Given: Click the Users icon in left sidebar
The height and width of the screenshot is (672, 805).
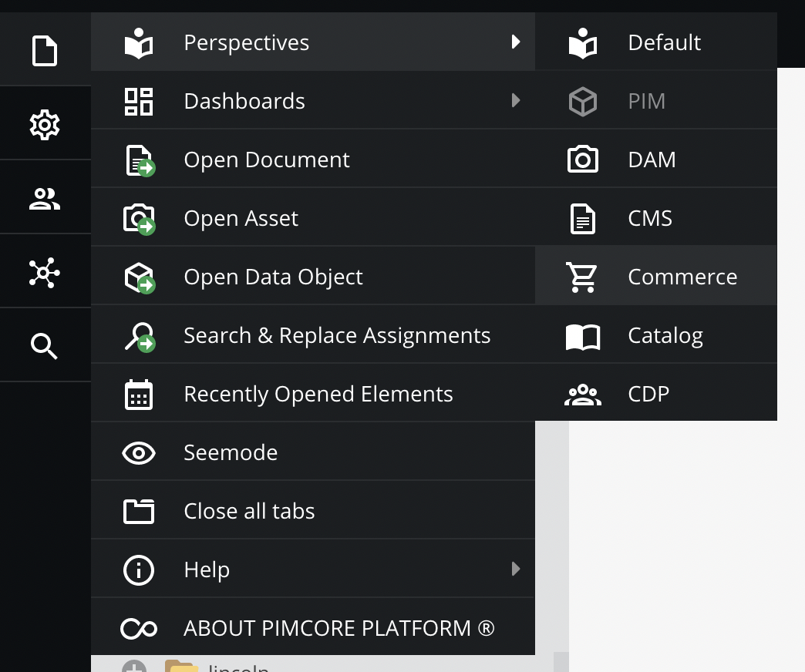Looking at the screenshot, I should tap(44, 198).
